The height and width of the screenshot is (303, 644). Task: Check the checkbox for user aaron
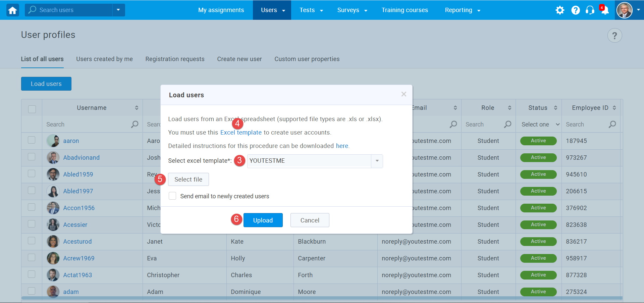pos(32,140)
